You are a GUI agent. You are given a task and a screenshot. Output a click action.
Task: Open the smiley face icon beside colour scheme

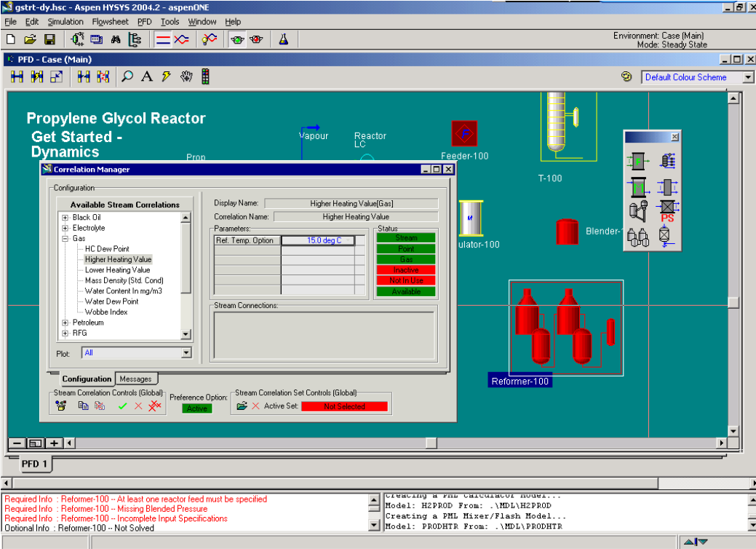click(626, 76)
